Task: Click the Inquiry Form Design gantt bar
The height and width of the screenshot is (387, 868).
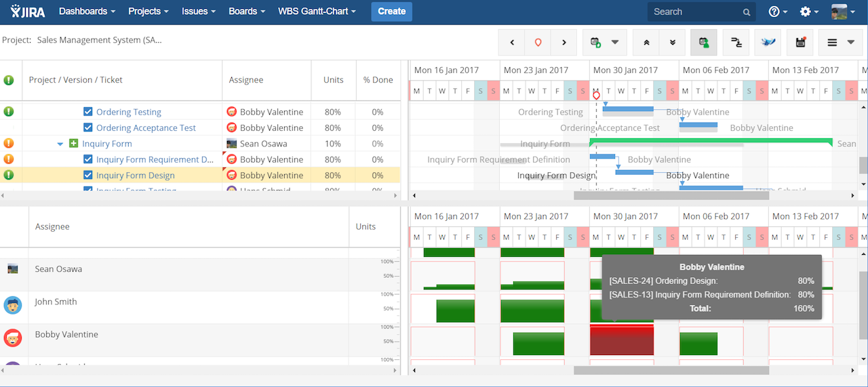Action: [x=634, y=172]
